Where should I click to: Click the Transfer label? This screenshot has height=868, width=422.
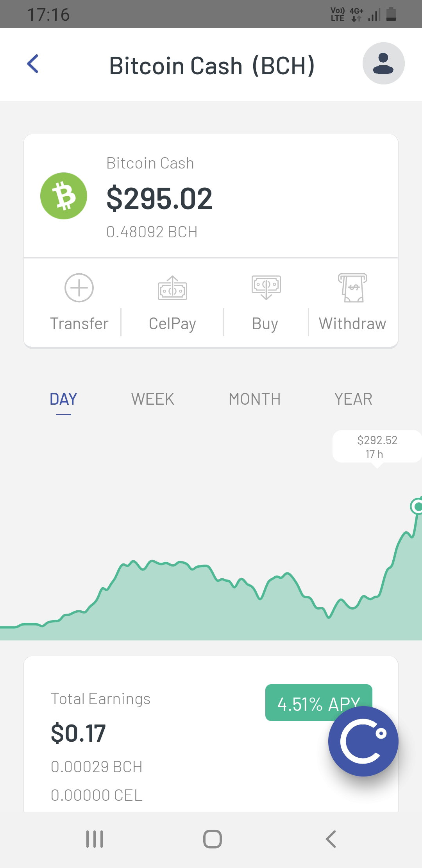tap(79, 324)
